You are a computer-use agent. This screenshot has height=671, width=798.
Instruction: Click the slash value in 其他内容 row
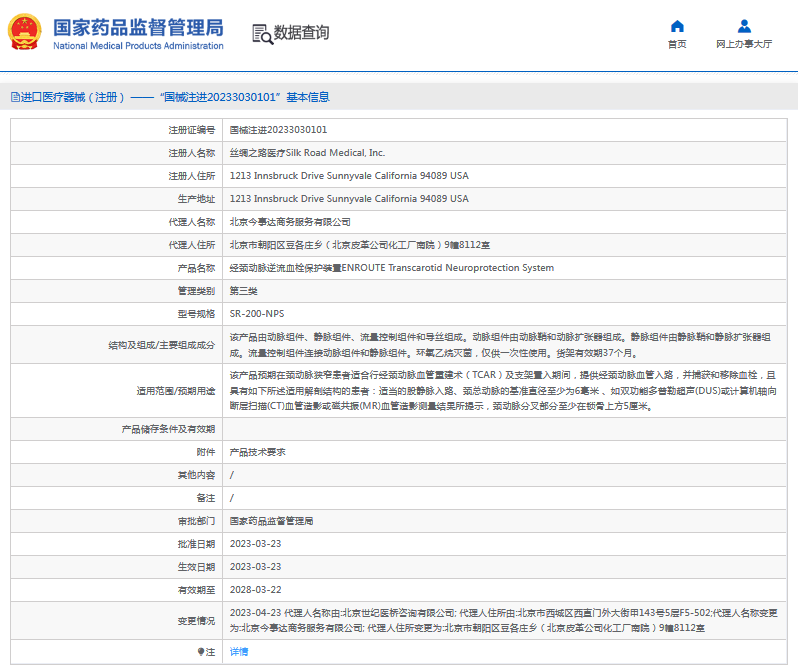(x=232, y=475)
